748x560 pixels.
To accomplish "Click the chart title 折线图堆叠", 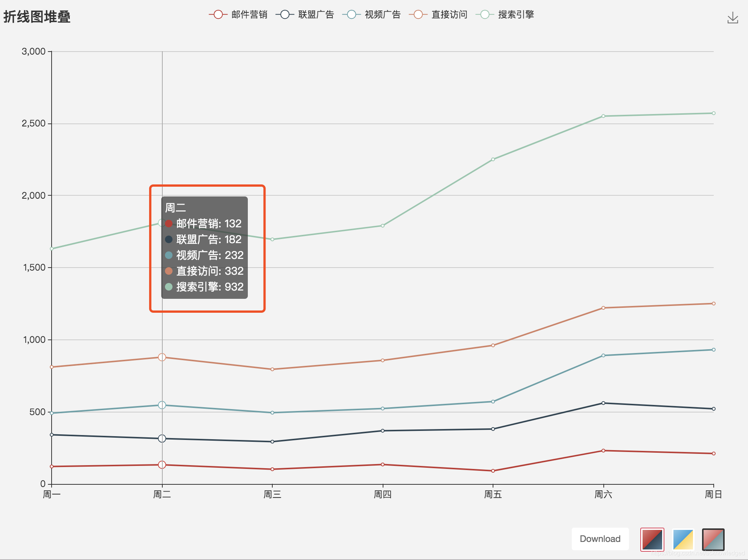I will [x=37, y=17].
